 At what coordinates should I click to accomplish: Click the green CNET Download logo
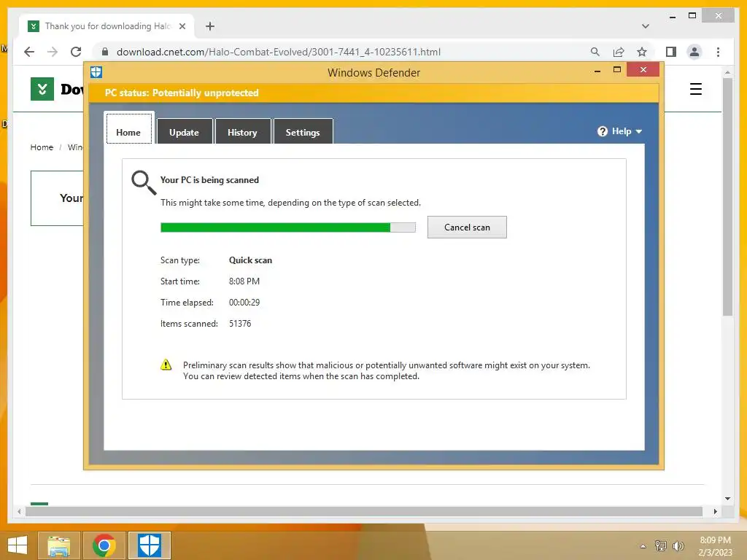pyautogui.click(x=42, y=89)
